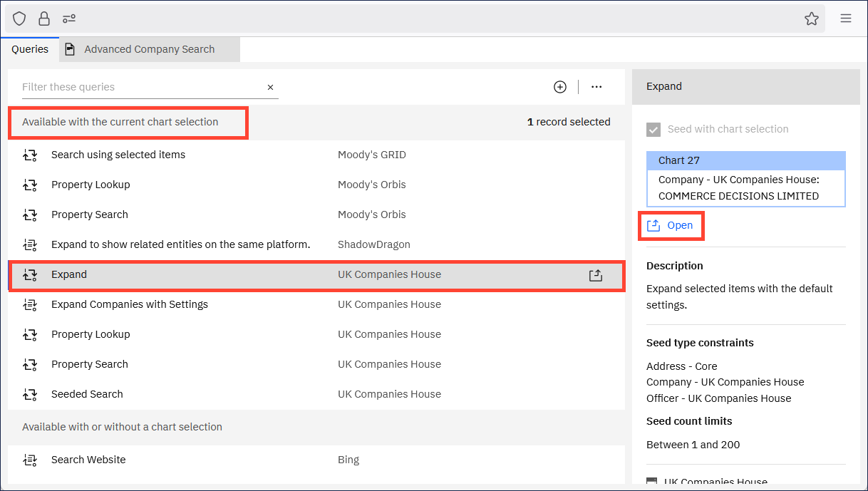Click the Expand query row icon
The height and width of the screenshot is (491, 868).
pyautogui.click(x=30, y=274)
